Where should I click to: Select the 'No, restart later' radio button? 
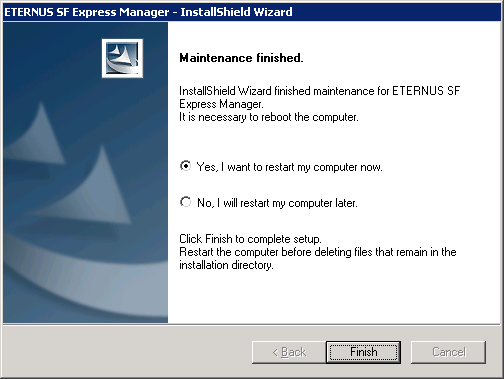(x=185, y=202)
